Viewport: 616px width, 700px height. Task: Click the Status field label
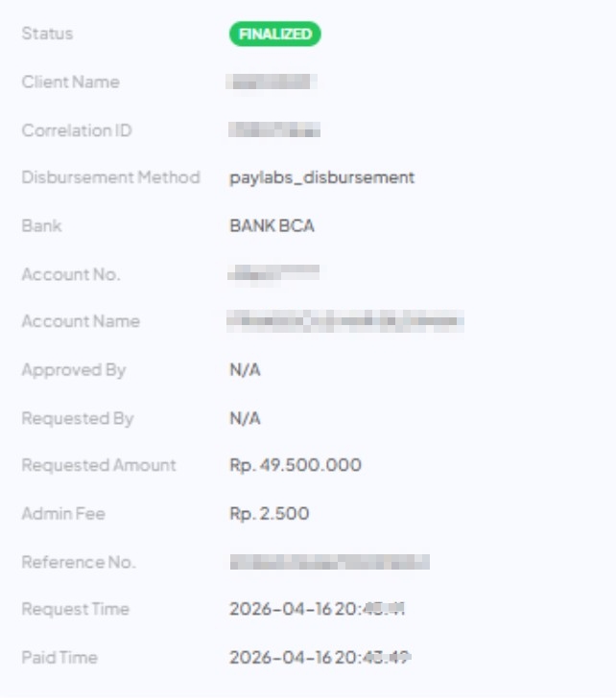[x=47, y=34]
